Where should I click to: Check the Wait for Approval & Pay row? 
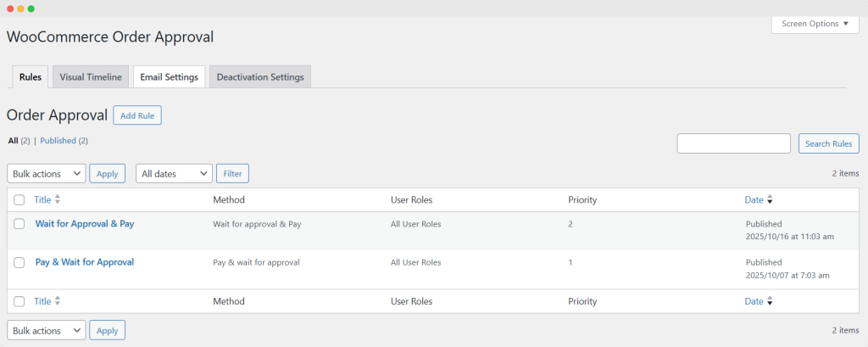[x=19, y=224]
